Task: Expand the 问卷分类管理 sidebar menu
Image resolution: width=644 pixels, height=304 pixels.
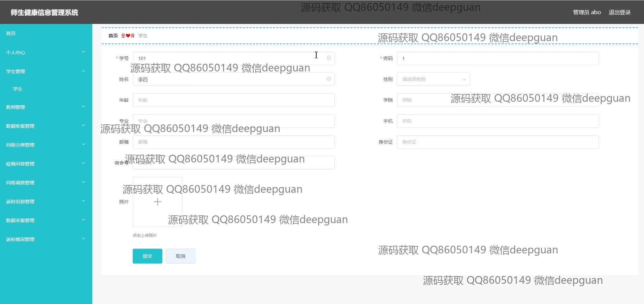Action: click(46, 145)
